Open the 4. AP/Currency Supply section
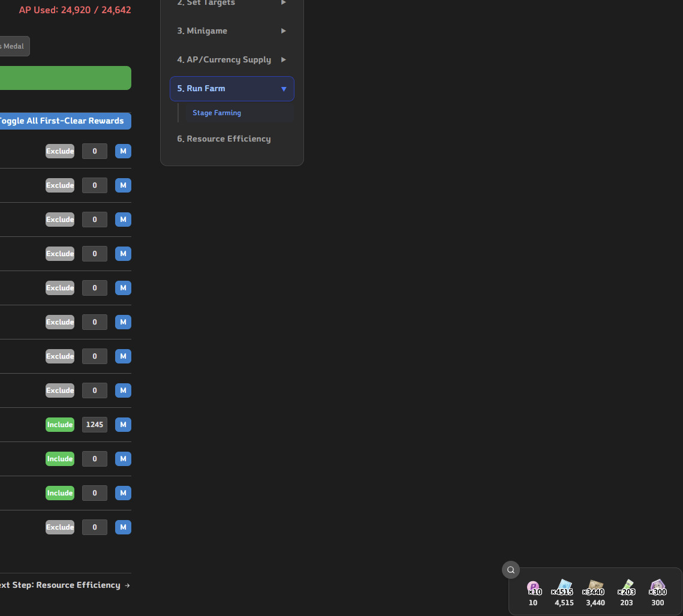The height and width of the screenshot is (616, 683). pos(231,60)
